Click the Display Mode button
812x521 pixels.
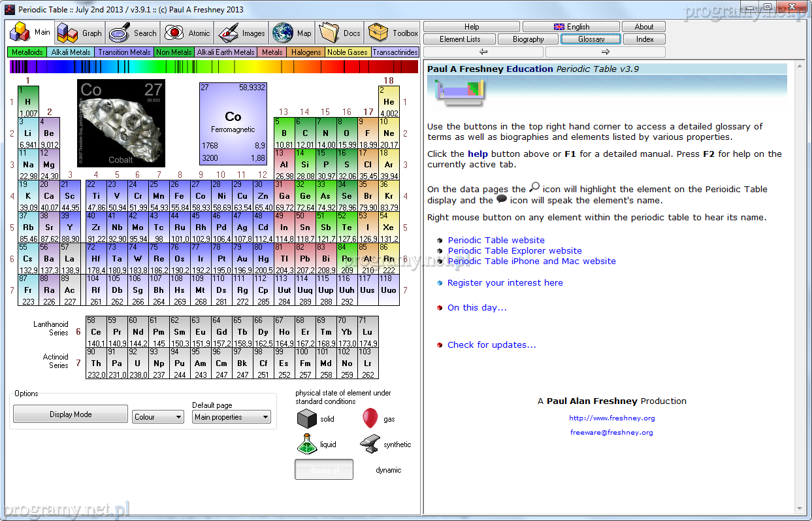pos(71,414)
